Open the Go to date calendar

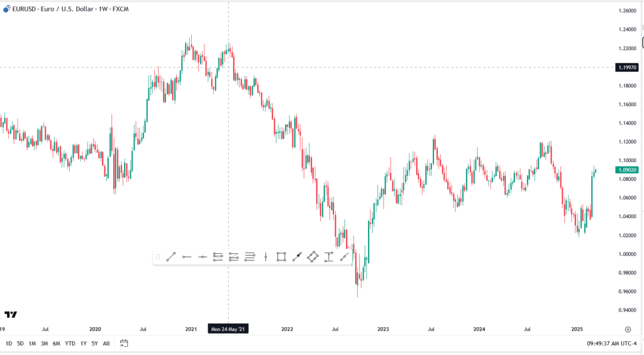124,343
